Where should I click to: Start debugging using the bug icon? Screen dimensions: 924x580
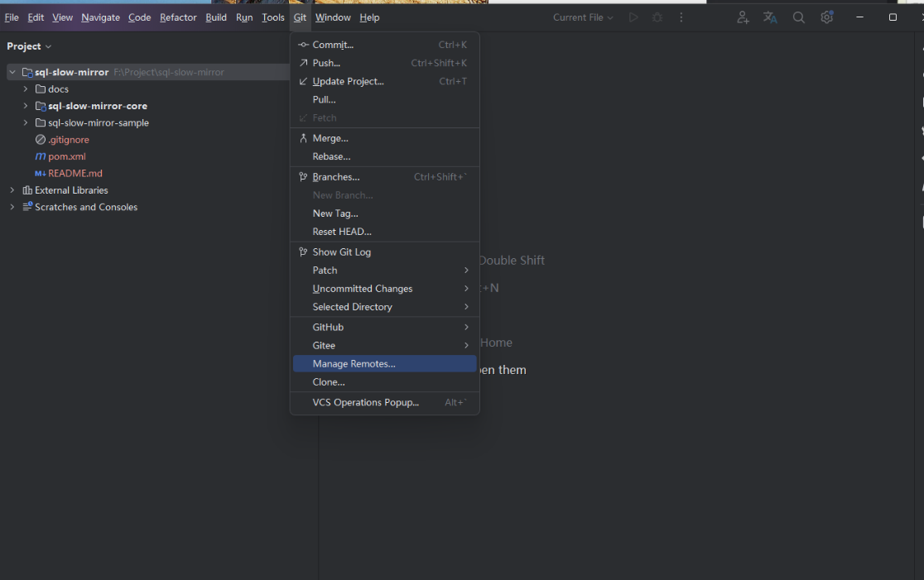(657, 17)
